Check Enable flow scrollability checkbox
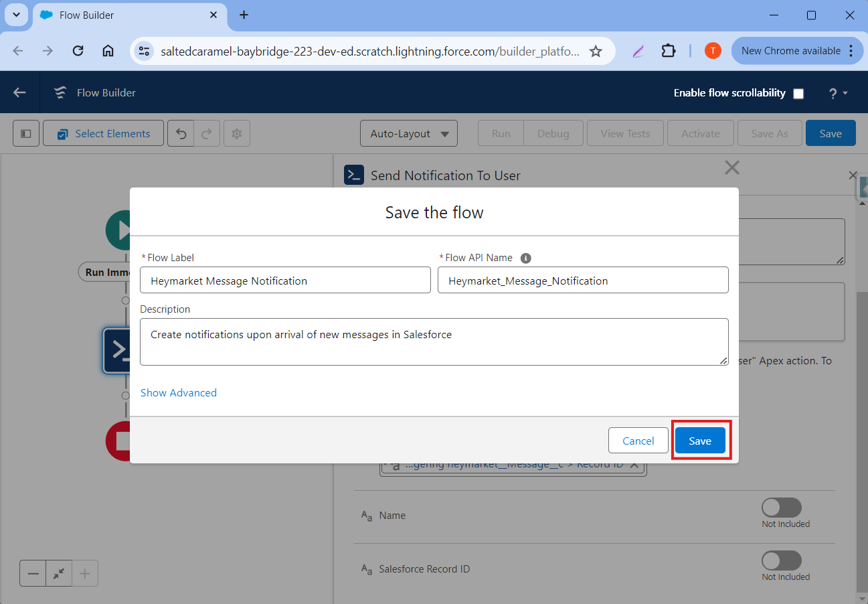The height and width of the screenshot is (604, 868). pos(798,94)
